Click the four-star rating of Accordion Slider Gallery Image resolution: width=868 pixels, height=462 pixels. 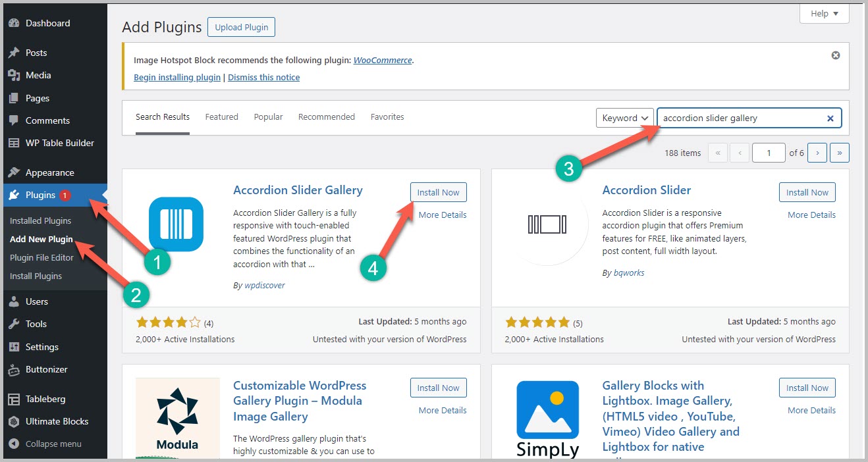click(168, 322)
